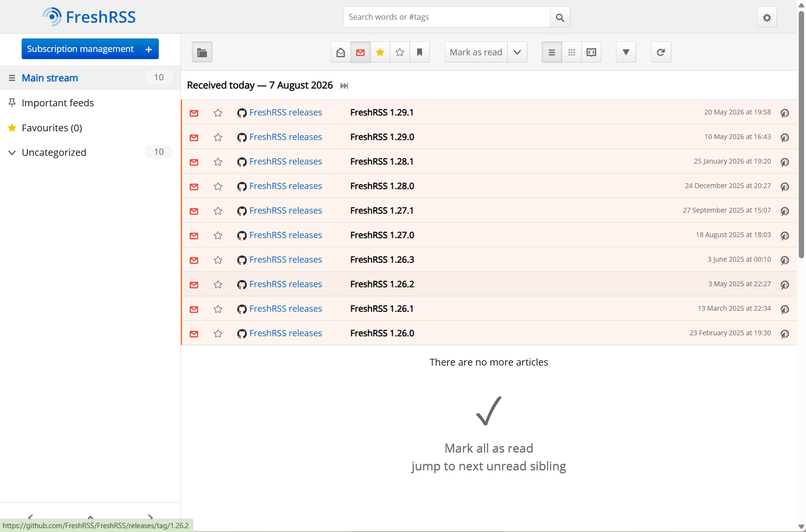The image size is (806, 532).
Task: Open FreshRSS 1.29.1 article on website icon
Action: tap(784, 113)
